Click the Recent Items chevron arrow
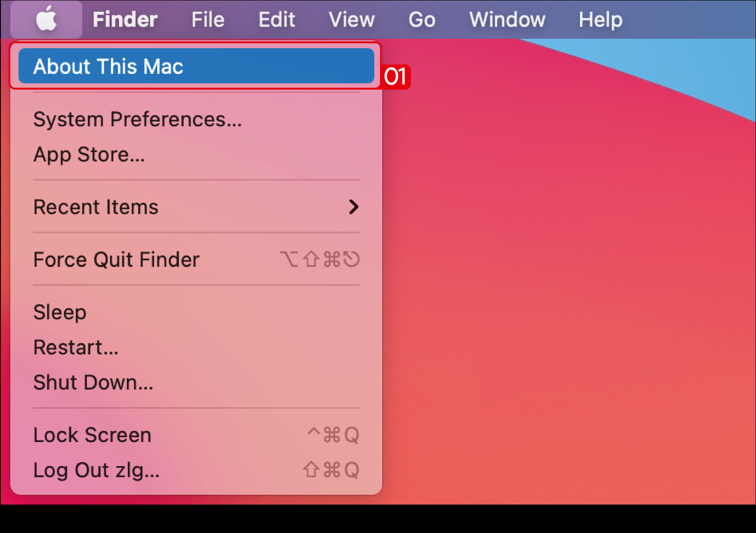 coord(353,207)
